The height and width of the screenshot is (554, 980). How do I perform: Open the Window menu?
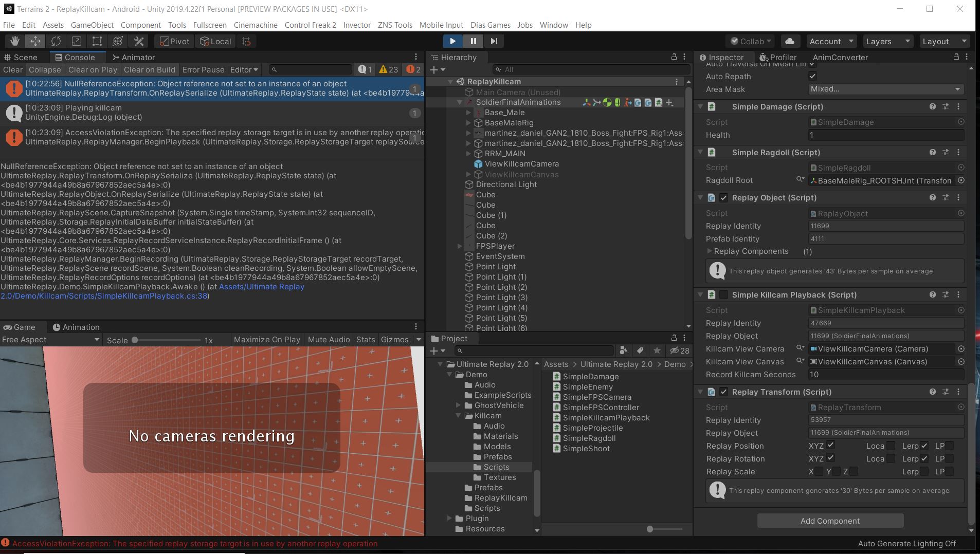[x=554, y=25]
